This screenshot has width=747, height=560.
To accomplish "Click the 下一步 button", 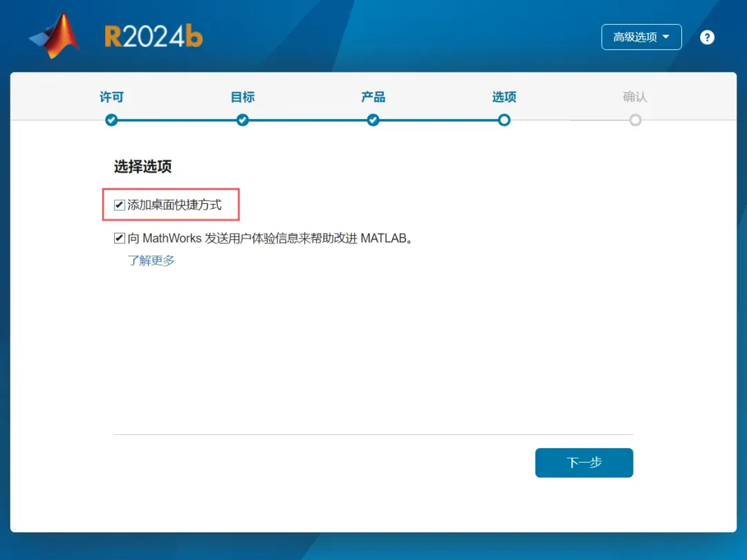I will click(584, 463).
